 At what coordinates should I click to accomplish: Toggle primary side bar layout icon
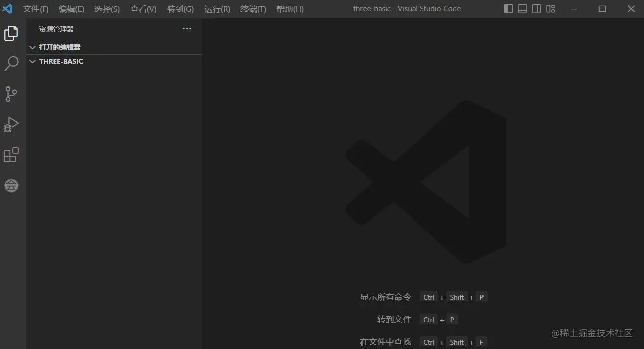coord(509,9)
